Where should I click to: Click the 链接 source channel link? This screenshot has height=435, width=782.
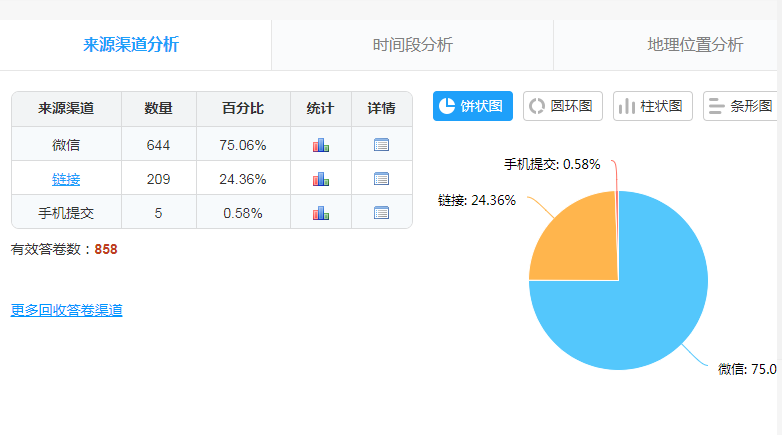pyautogui.click(x=66, y=179)
